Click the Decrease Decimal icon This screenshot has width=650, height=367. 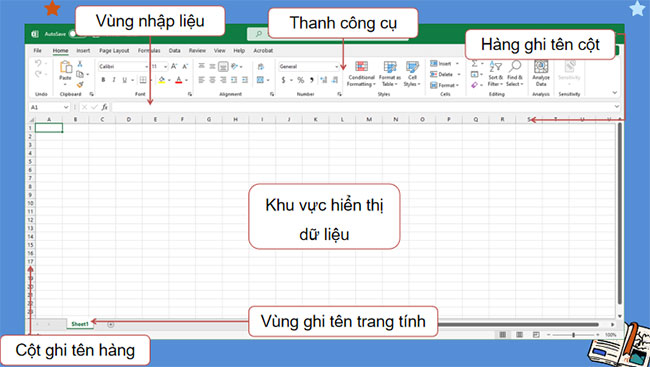[335, 80]
